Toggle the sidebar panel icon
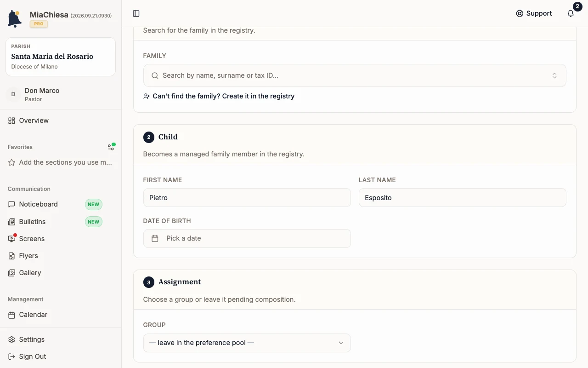Viewport: 588px width, 368px height. (136, 13)
